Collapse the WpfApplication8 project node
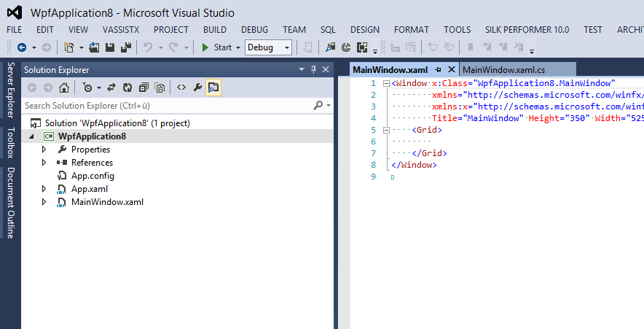The image size is (644, 329). 31,136
